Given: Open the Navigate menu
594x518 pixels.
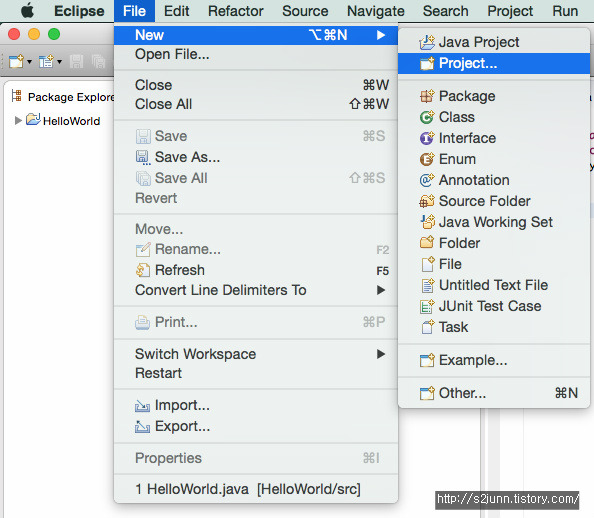Looking at the screenshot, I should (376, 11).
